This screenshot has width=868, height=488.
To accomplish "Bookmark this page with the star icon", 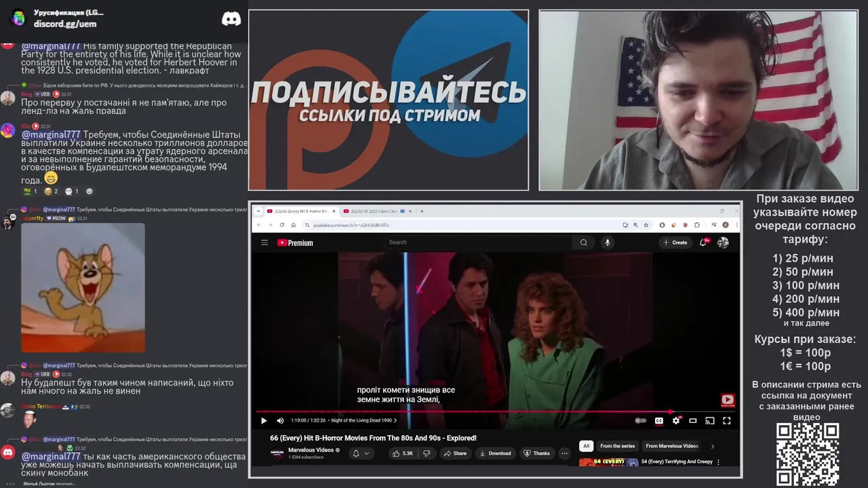I will coord(646,225).
